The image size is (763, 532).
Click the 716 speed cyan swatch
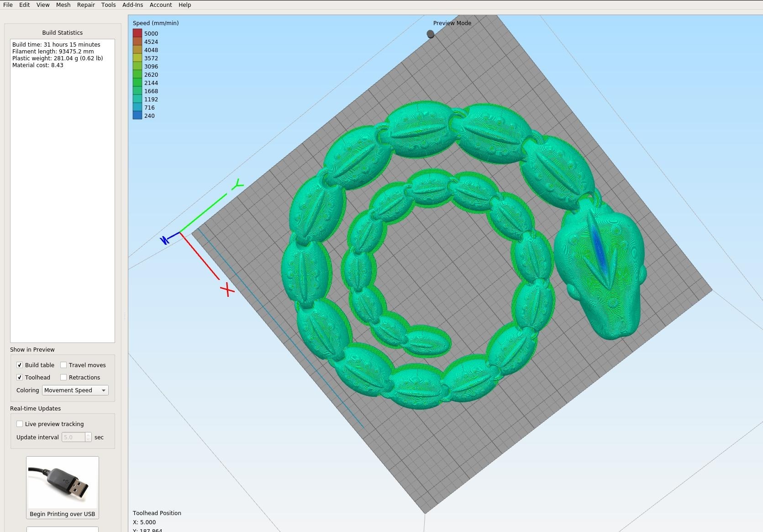137,107
